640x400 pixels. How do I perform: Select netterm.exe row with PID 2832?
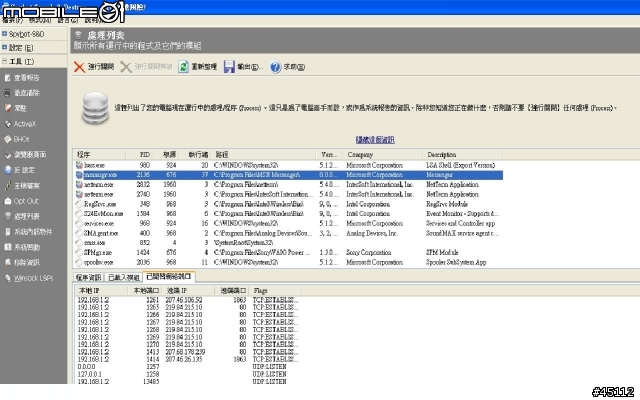click(289, 184)
